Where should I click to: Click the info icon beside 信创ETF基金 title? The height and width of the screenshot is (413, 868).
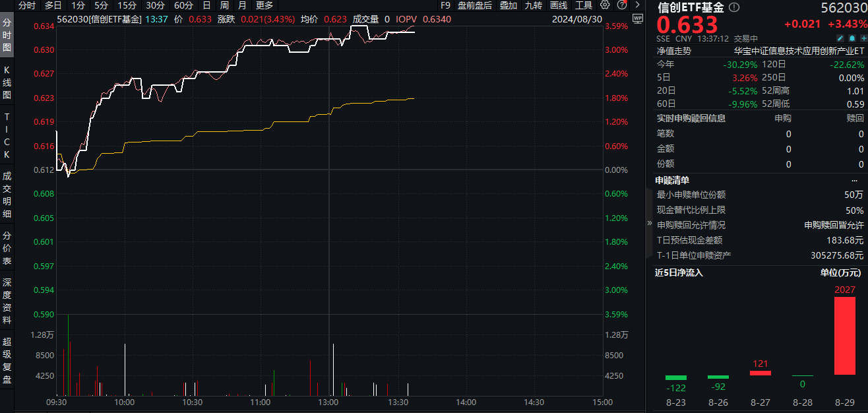click(x=734, y=8)
